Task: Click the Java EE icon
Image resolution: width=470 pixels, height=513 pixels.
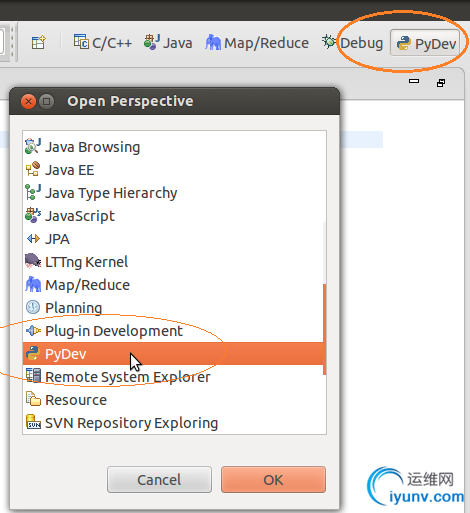Action: (33, 169)
